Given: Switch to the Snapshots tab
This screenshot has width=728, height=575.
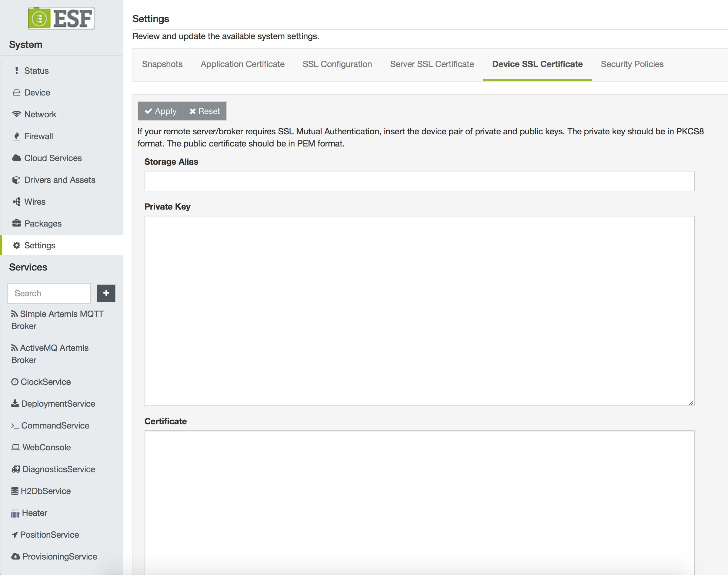Looking at the screenshot, I should [162, 64].
